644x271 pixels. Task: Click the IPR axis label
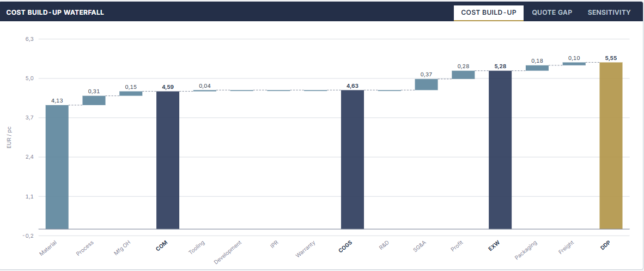[275, 244]
